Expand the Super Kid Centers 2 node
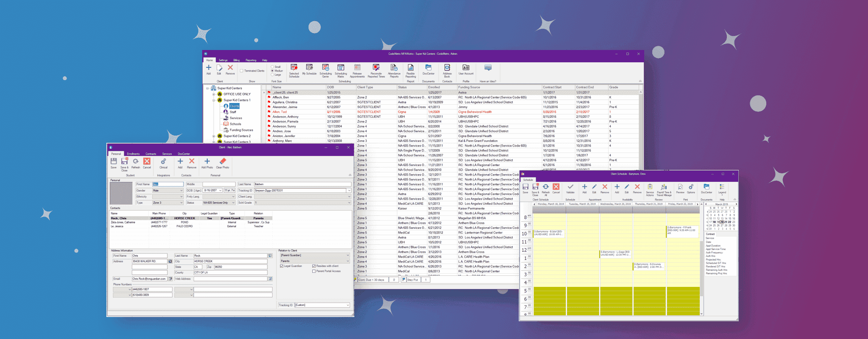 214,136
